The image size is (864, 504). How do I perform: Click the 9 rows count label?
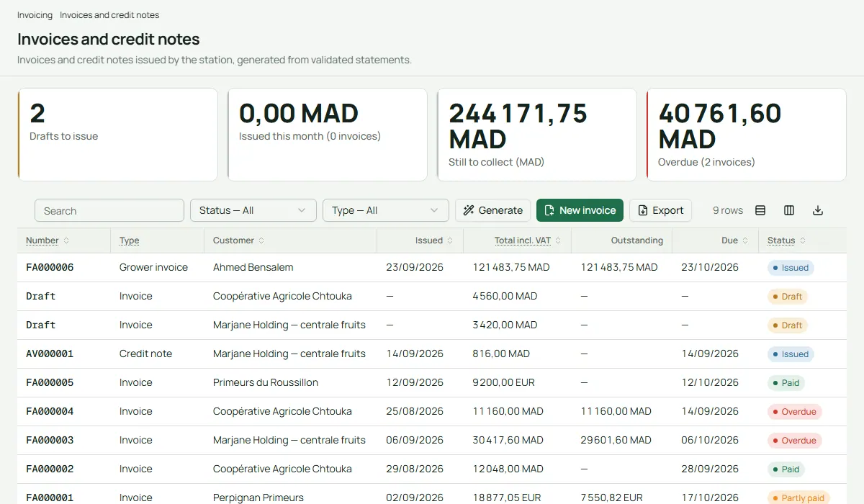pos(728,210)
